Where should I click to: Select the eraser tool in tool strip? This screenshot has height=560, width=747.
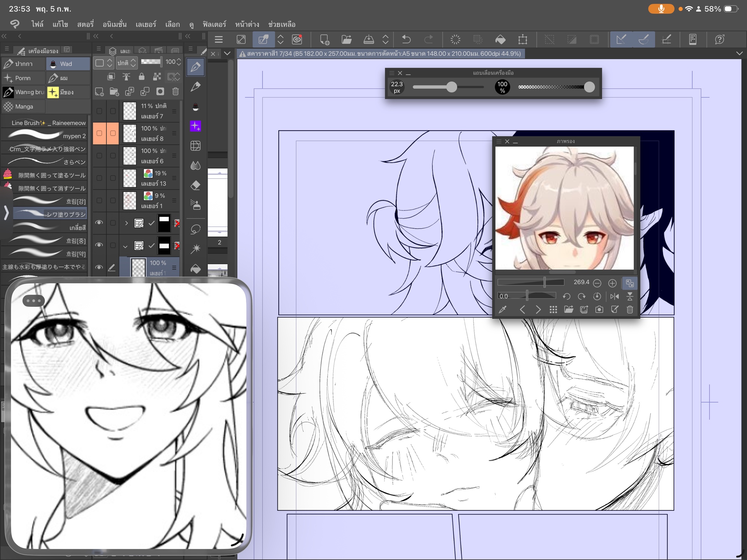[x=195, y=185]
